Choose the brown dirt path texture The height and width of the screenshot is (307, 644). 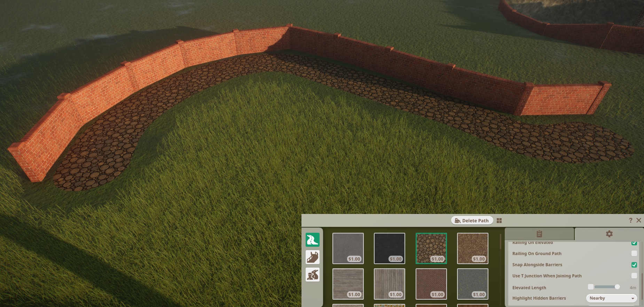(473, 248)
